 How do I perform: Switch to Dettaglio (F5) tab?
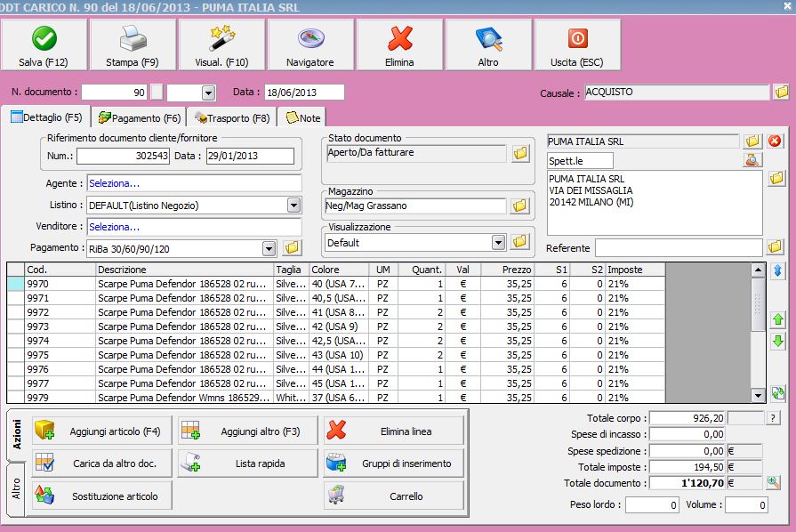[46, 117]
